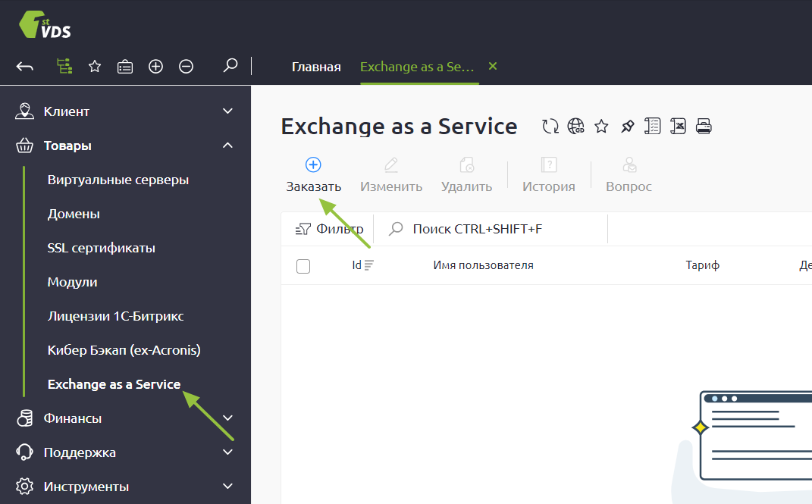Open table column settings icon
This screenshot has width=812, height=504.
pos(653,127)
